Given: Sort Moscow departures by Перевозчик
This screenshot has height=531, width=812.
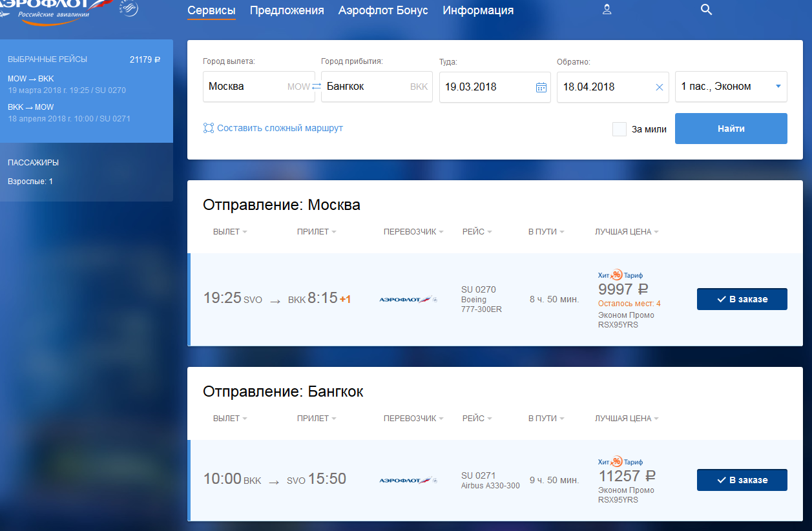Looking at the screenshot, I should pos(413,232).
